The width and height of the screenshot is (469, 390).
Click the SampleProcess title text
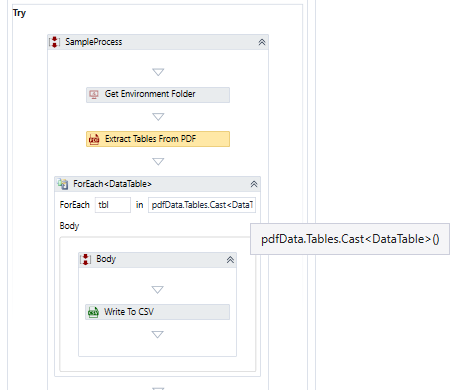[94, 42]
